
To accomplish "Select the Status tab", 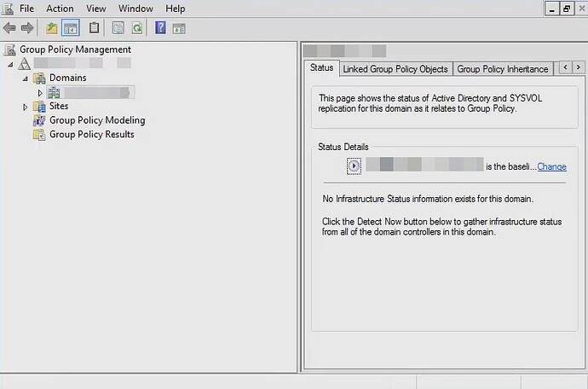I will tap(322, 67).
